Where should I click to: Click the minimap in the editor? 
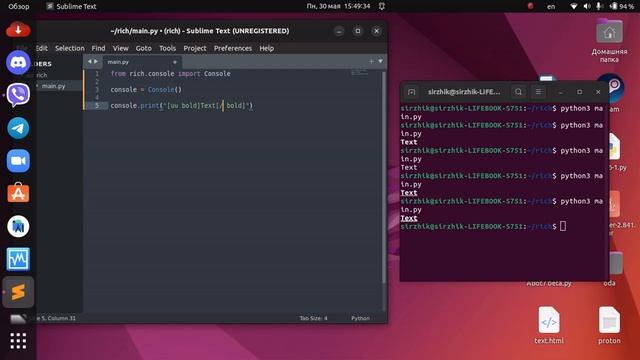360,73
